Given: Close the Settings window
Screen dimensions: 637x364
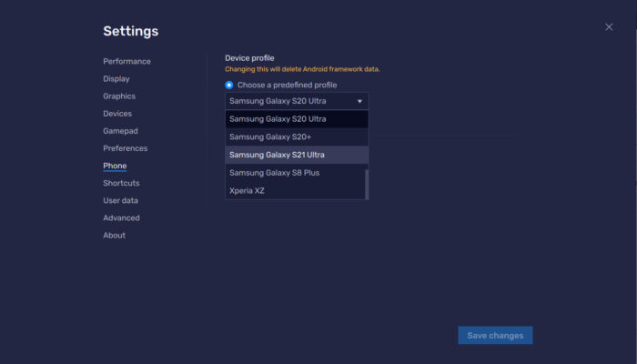Looking at the screenshot, I should click(609, 27).
